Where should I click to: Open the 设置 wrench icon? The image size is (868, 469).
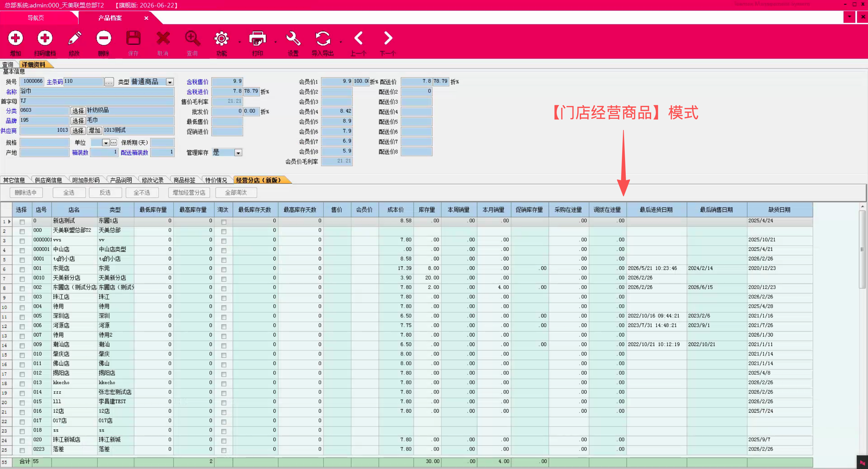pos(293,38)
